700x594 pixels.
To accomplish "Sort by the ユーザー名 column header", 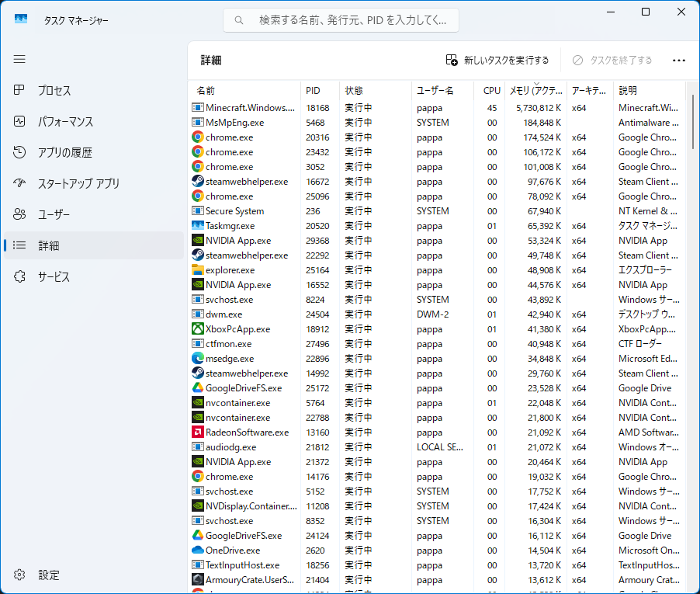I will pos(442,91).
